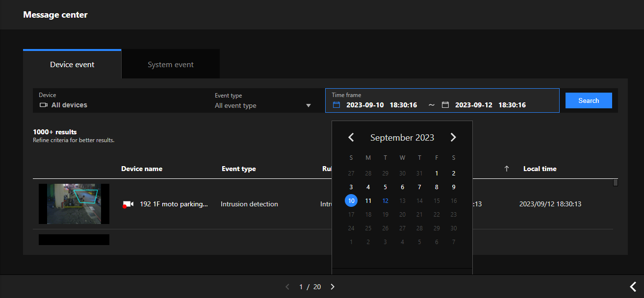Click the blue Search button
Viewport: 644px width, 298px height.
click(589, 100)
